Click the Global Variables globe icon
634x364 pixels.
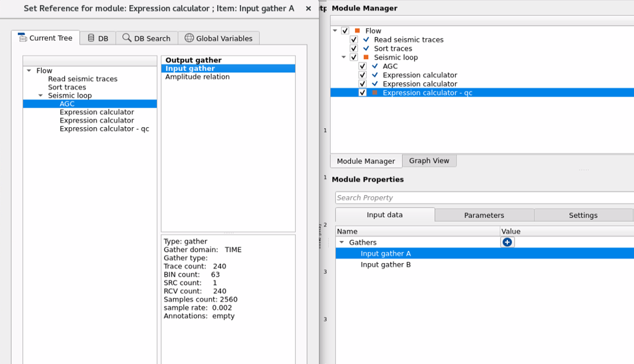pyautogui.click(x=189, y=38)
